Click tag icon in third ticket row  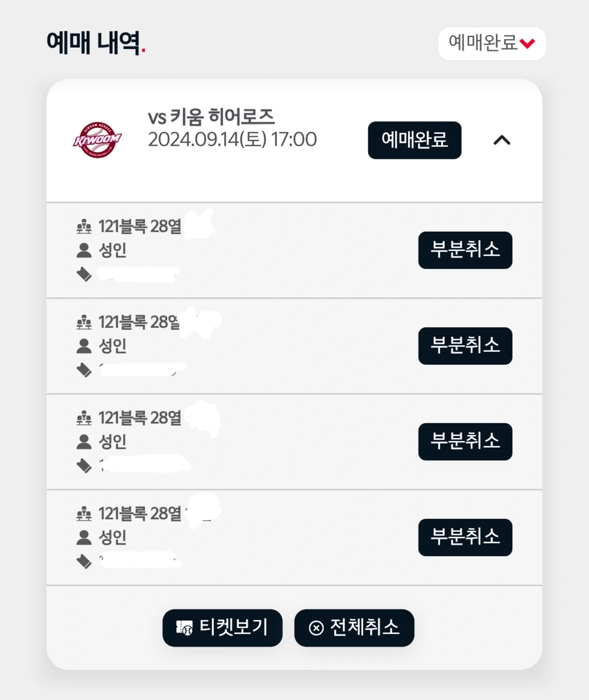[x=84, y=466]
